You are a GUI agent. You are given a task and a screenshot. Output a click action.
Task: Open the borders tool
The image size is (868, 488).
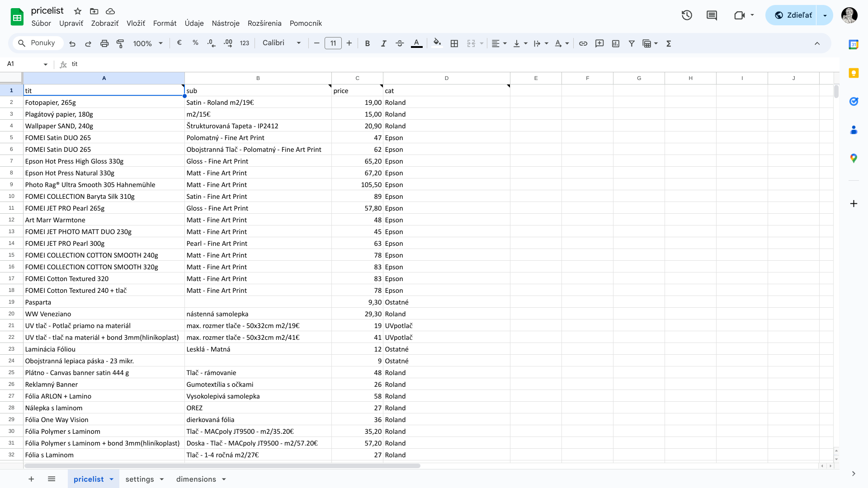[454, 43]
